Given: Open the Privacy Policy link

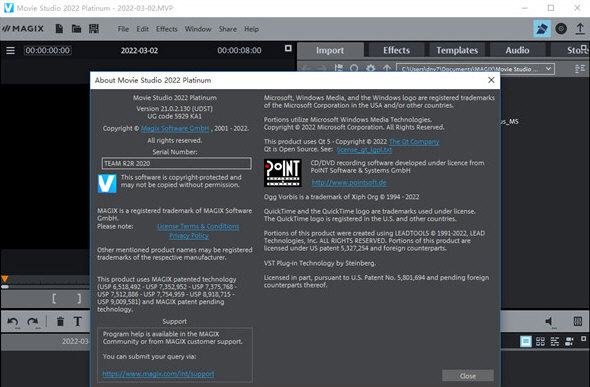Looking at the screenshot, I should click(189, 236).
